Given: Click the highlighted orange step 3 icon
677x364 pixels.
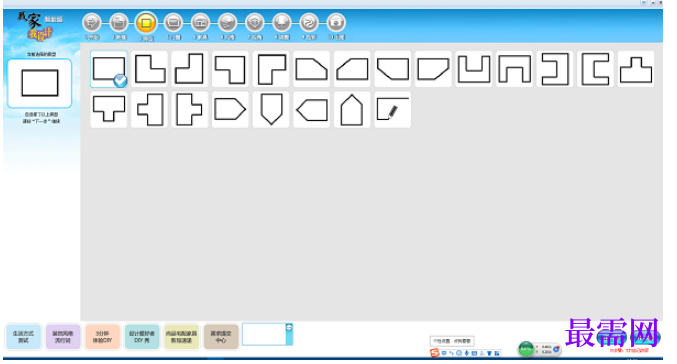Looking at the screenshot, I should 146,22.
